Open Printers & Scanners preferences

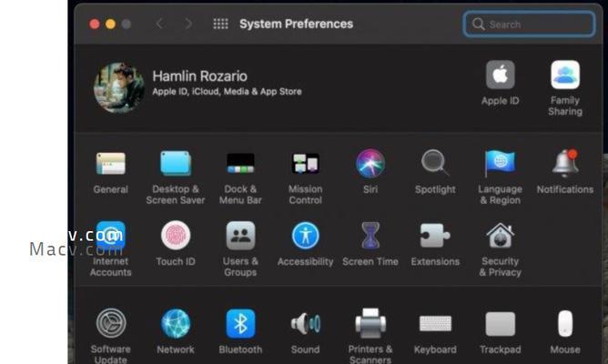pos(370,323)
